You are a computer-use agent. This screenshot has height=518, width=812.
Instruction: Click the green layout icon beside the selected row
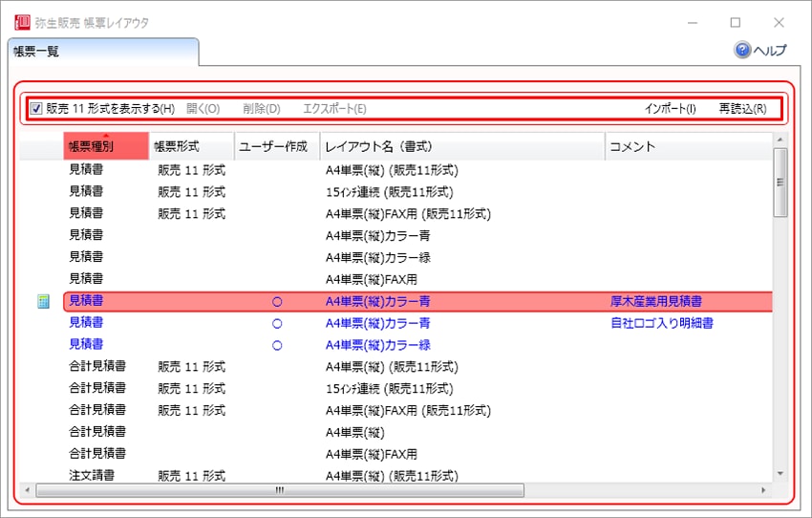pos(43,301)
